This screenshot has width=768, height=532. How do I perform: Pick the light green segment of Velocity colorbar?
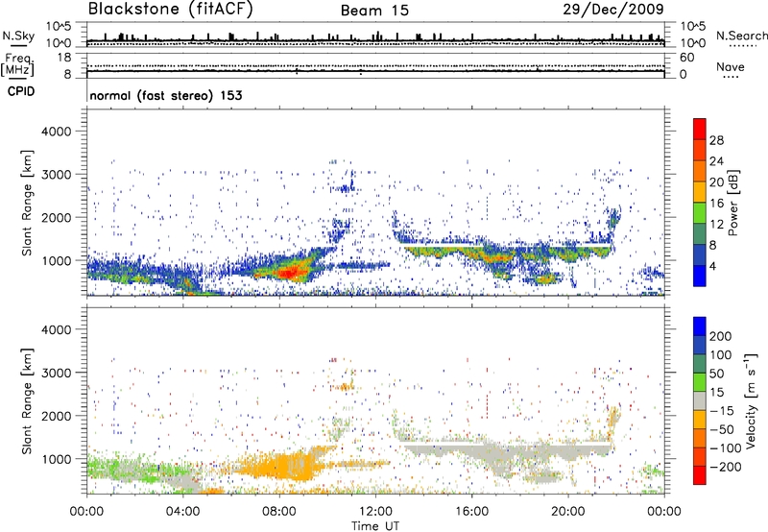[x=700, y=382]
